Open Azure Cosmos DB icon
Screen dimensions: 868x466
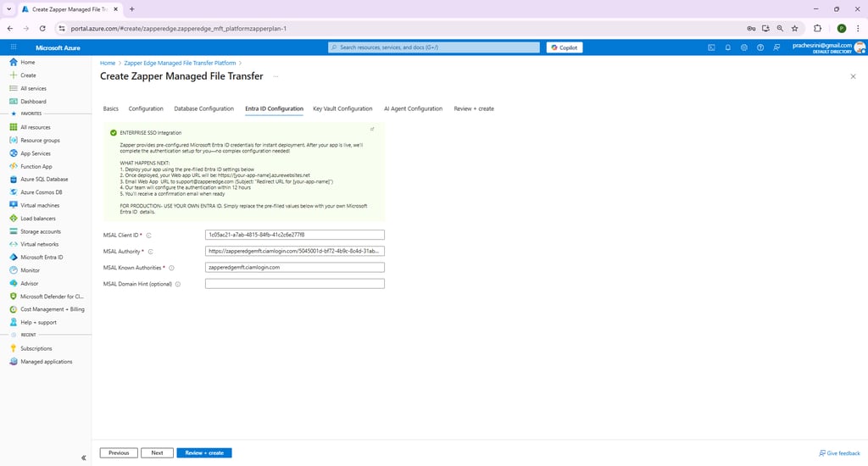click(14, 192)
